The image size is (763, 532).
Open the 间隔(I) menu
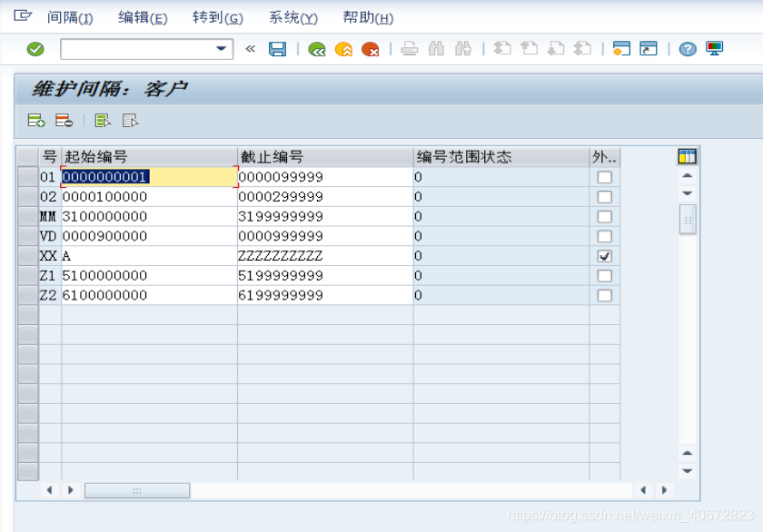click(x=70, y=17)
